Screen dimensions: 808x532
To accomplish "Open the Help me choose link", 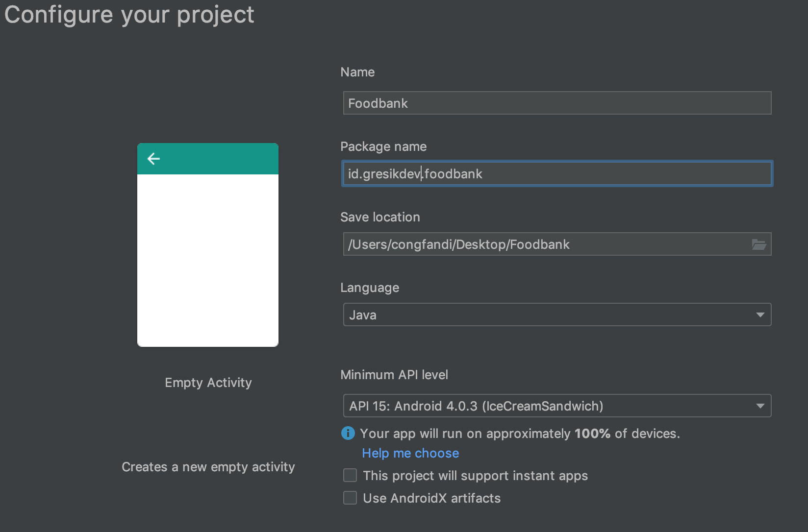I will (410, 453).
